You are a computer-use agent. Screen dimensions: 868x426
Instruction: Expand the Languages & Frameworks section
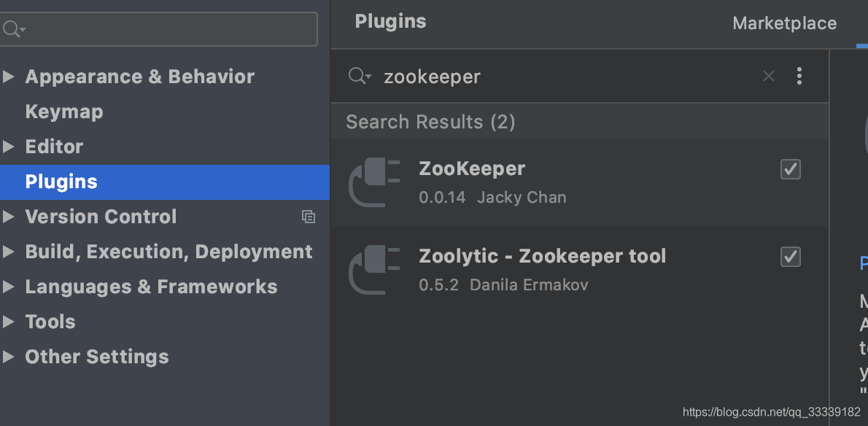10,286
